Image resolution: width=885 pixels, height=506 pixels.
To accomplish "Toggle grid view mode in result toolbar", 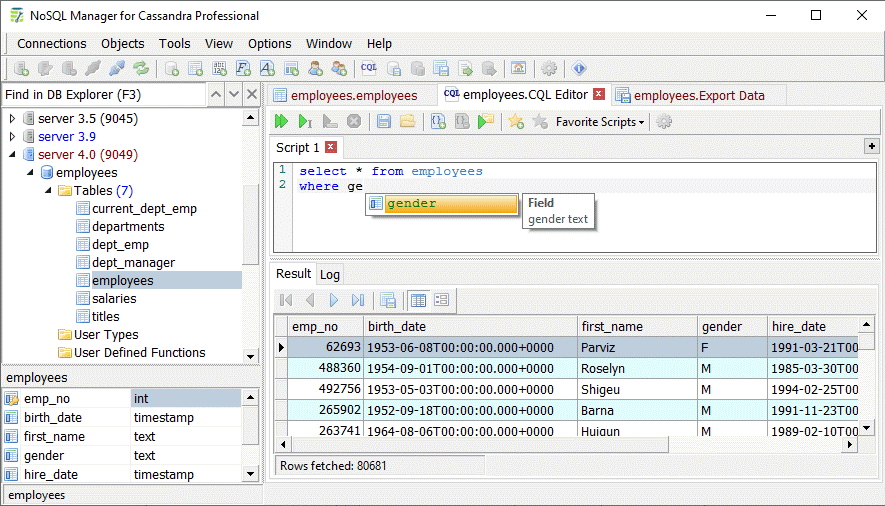I will [419, 300].
